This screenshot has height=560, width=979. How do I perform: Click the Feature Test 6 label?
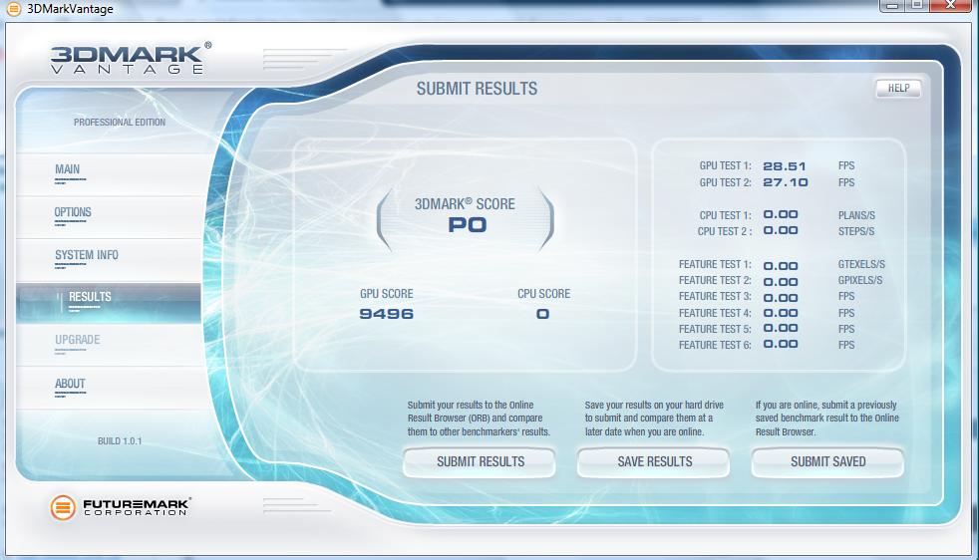pyautogui.click(x=715, y=345)
